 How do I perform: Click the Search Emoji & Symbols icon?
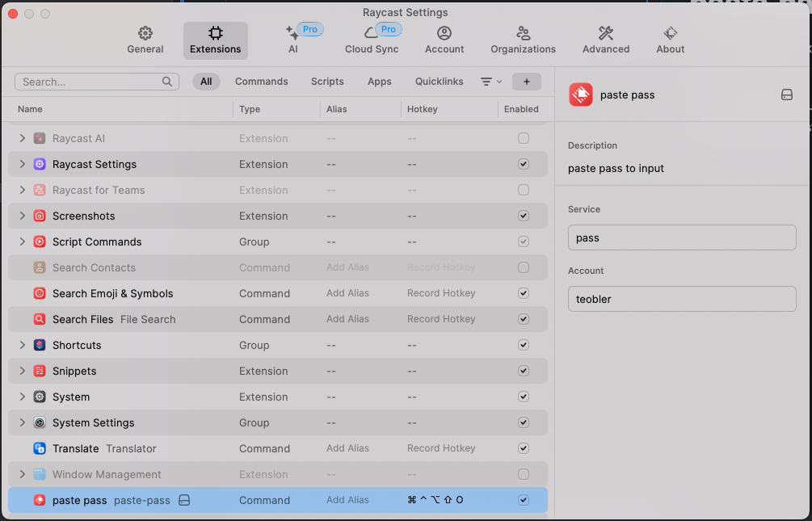(x=40, y=293)
